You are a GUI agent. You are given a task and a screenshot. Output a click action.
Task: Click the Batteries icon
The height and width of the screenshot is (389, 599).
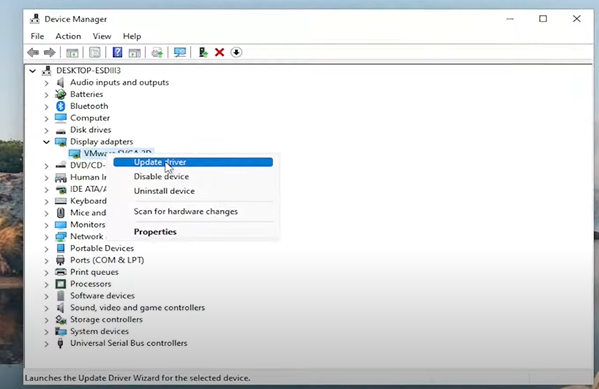coord(60,94)
